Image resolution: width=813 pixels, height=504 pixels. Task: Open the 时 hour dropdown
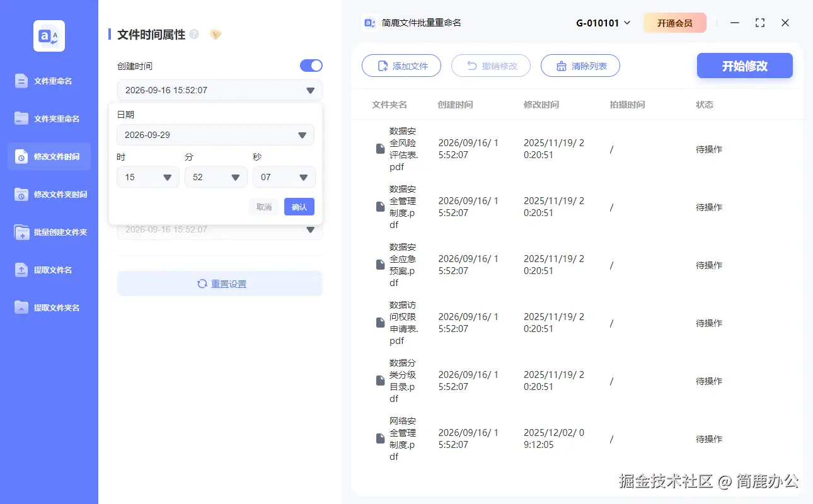[148, 177]
